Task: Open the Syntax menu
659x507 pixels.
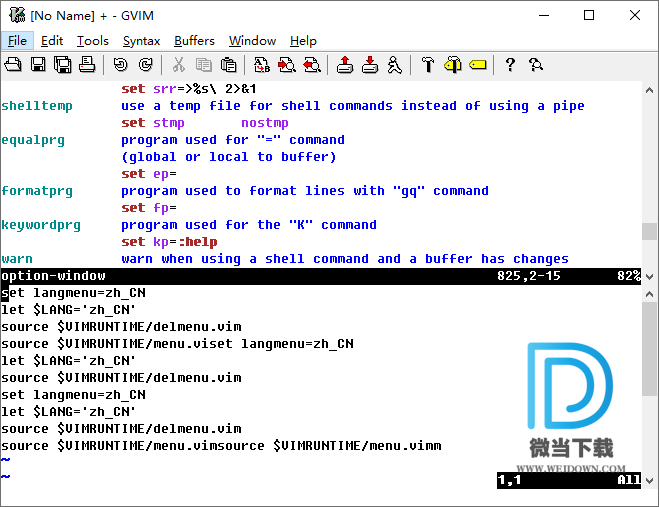Action: [141, 40]
